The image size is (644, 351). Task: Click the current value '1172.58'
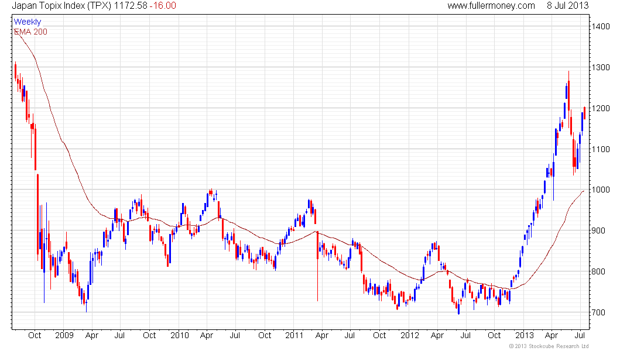[x=130, y=6]
